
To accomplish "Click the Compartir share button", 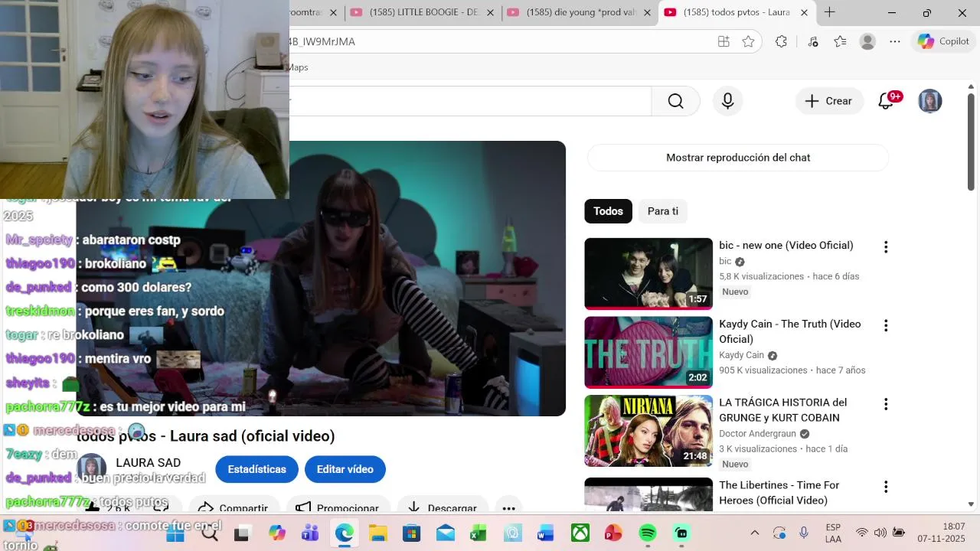I will tap(233, 507).
